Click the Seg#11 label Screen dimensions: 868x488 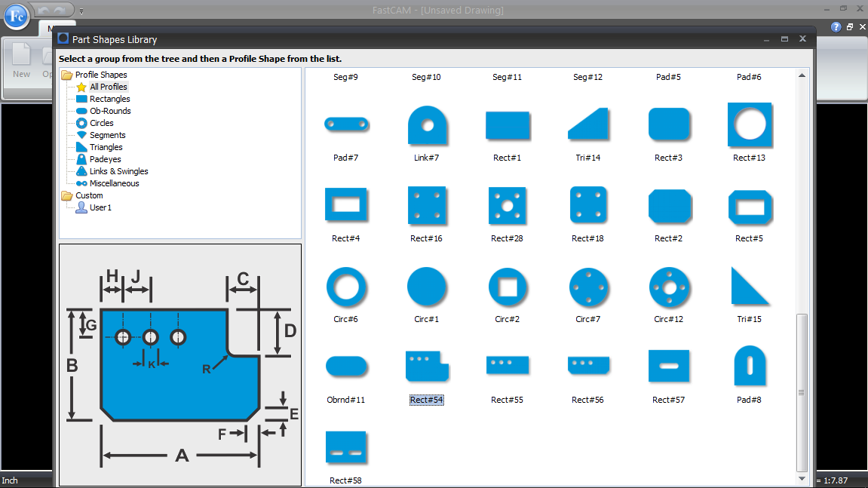pos(507,77)
